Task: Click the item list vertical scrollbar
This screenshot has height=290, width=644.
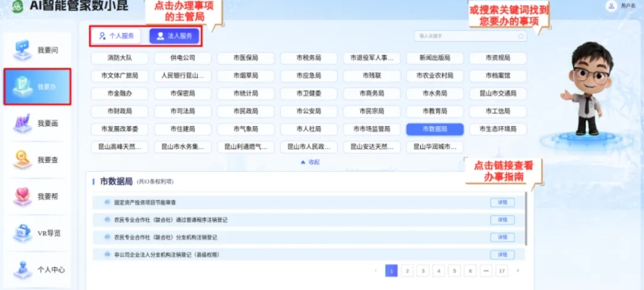Action: point(526,218)
